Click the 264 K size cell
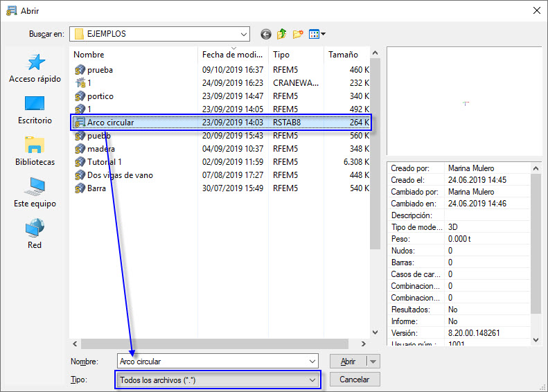 coord(360,123)
